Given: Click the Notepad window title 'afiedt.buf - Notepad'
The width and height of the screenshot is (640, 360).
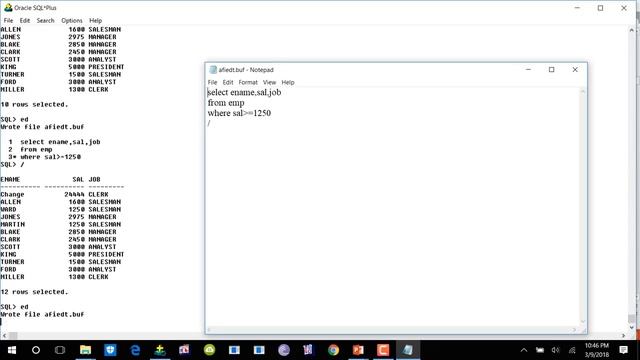Looking at the screenshot, I should [x=246, y=70].
